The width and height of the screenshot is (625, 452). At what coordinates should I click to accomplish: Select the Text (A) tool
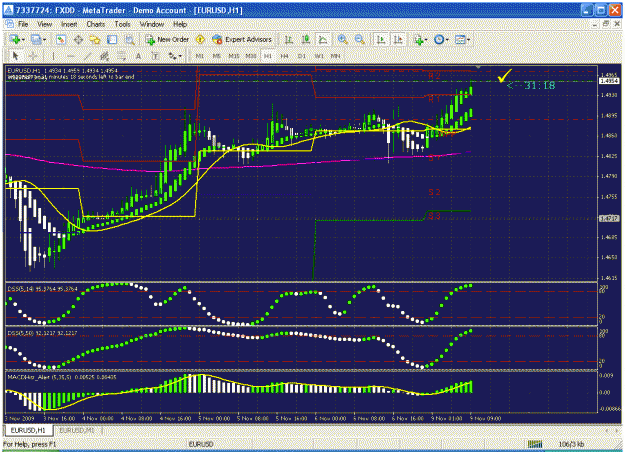(x=138, y=56)
